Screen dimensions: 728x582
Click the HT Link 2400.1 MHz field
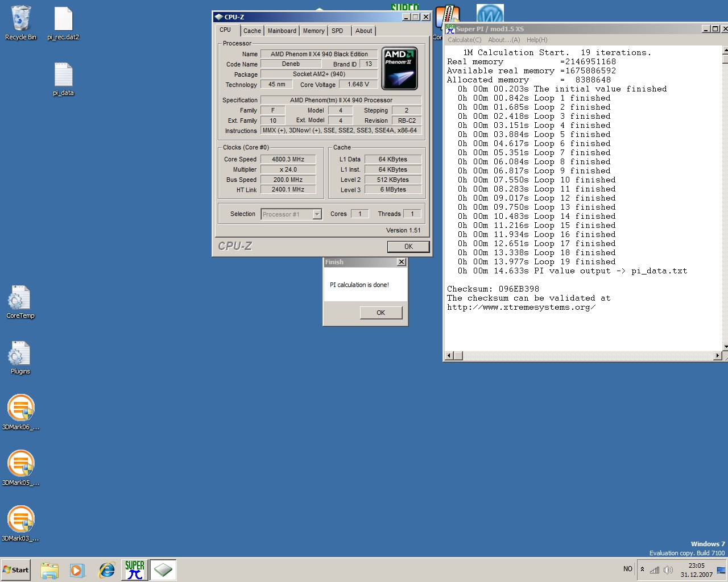pos(288,190)
